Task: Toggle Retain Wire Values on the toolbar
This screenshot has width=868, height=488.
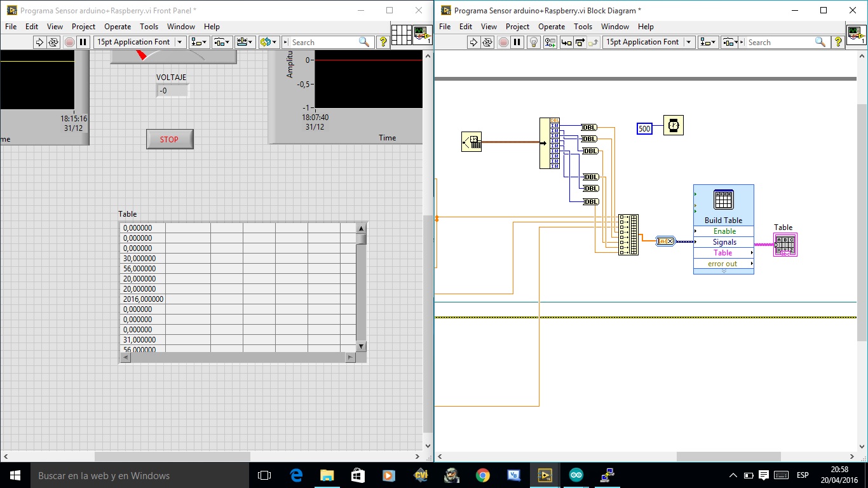Action: tap(550, 42)
